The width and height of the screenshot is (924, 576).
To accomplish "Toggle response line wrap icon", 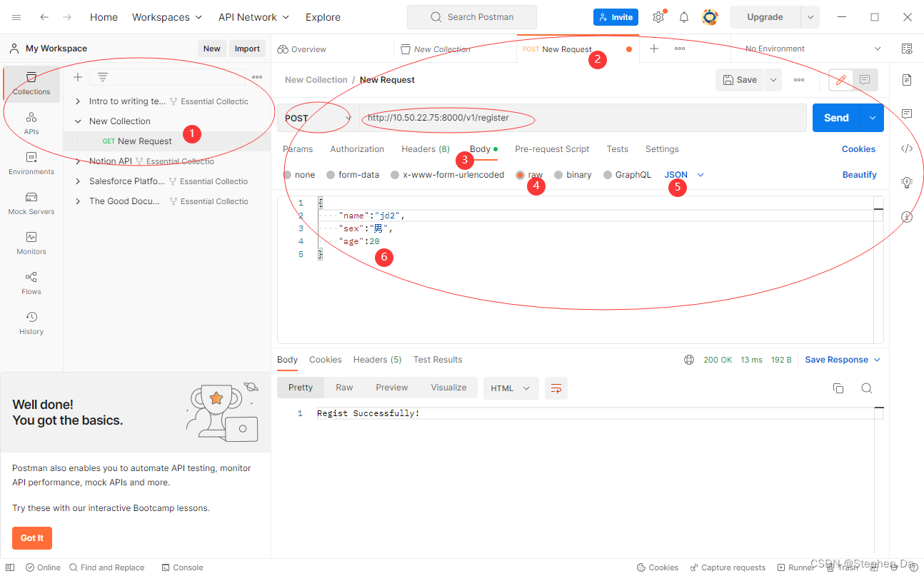I will click(556, 388).
